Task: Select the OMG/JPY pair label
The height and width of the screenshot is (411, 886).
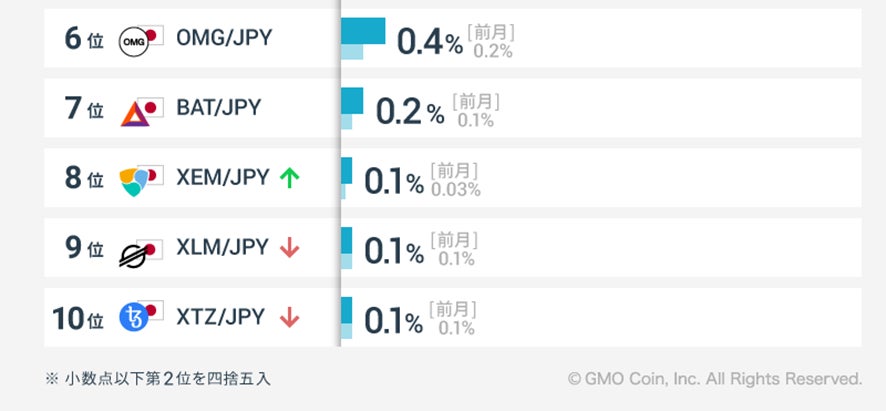Action: 223,39
